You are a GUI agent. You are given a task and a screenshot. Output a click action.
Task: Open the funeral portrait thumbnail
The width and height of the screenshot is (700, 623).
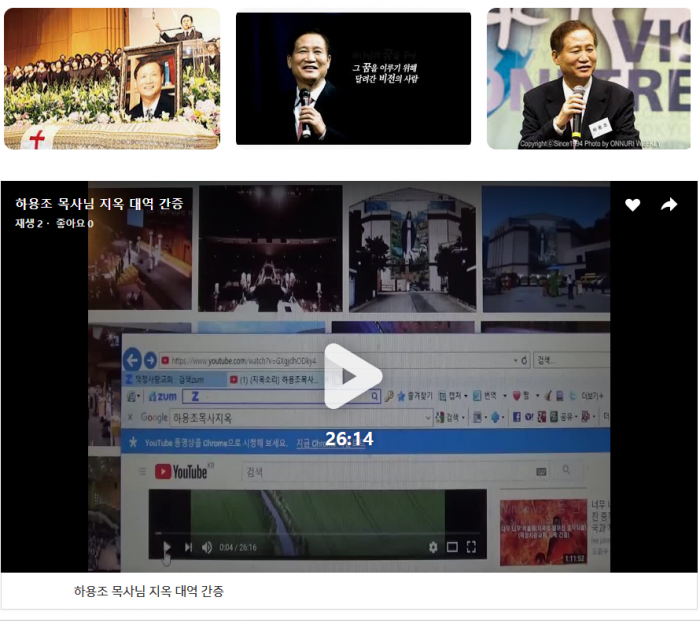coord(112,79)
